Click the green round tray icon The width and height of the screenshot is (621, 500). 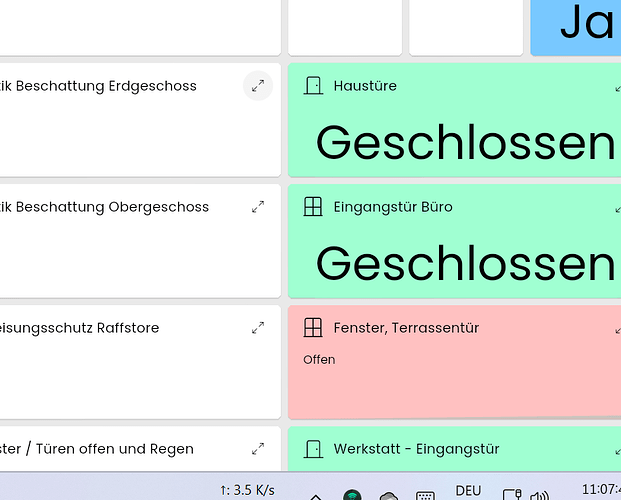[352, 495]
